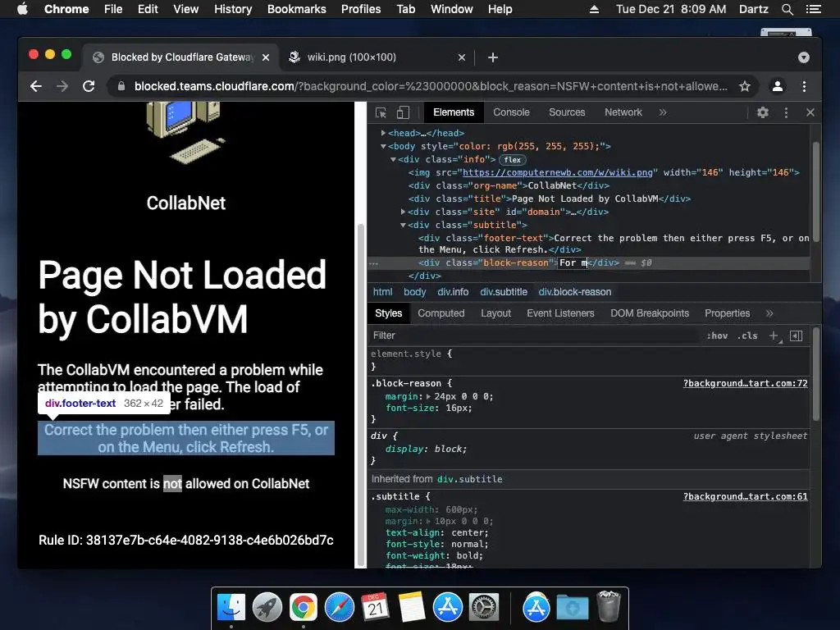
Task: Open the Event Listeners tab
Action: (560, 313)
